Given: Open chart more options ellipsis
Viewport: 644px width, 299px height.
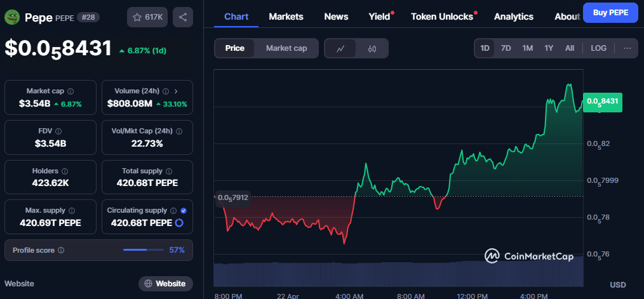Looking at the screenshot, I should coord(627,48).
